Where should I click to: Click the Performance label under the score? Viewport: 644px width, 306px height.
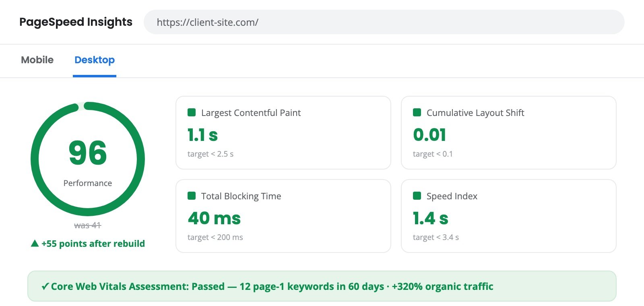coord(88,183)
